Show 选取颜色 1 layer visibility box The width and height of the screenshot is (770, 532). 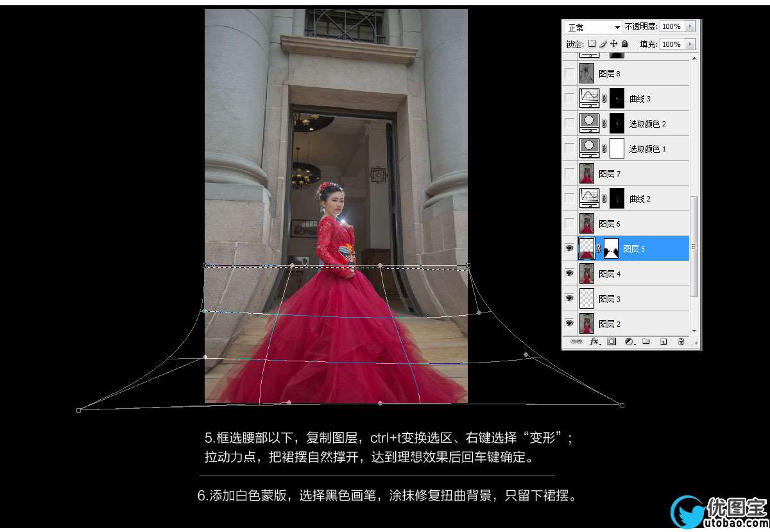[x=570, y=148]
